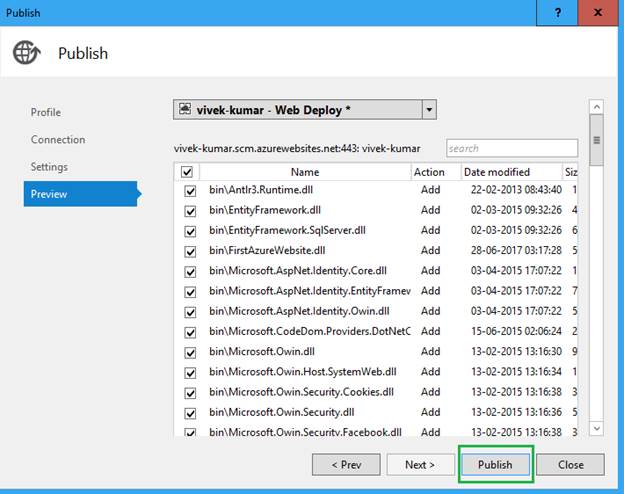Go to the Connection step
The image size is (624, 494).
pyautogui.click(x=58, y=139)
